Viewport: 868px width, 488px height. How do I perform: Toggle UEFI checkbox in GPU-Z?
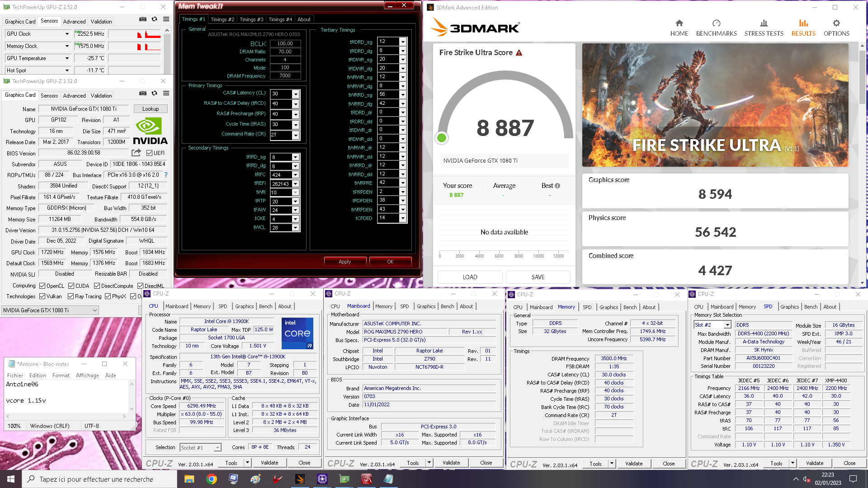[x=149, y=153]
